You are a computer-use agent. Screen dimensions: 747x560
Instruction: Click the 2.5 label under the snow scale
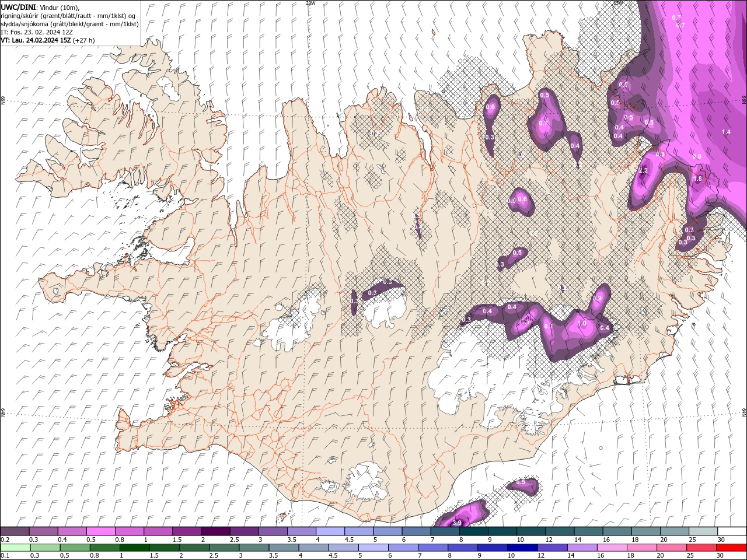[x=235, y=540]
